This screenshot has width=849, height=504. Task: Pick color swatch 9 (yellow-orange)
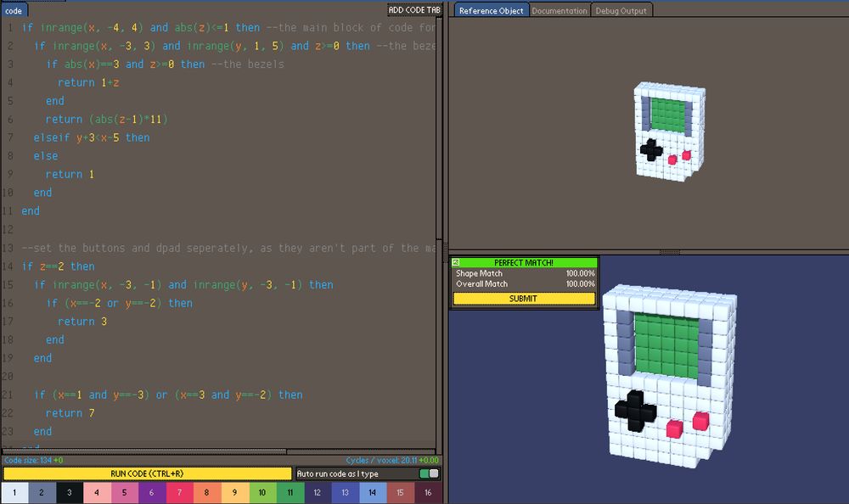[235, 493]
